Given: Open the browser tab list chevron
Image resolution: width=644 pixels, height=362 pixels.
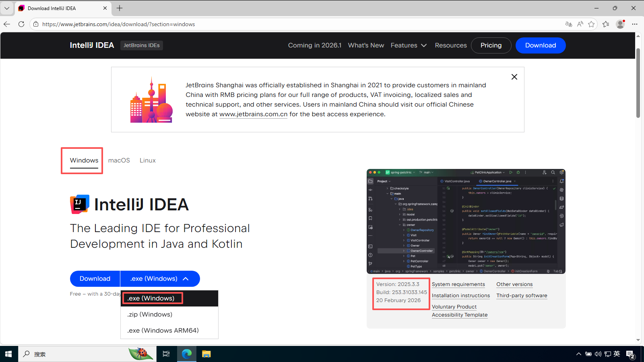Looking at the screenshot, I should tap(7, 8).
